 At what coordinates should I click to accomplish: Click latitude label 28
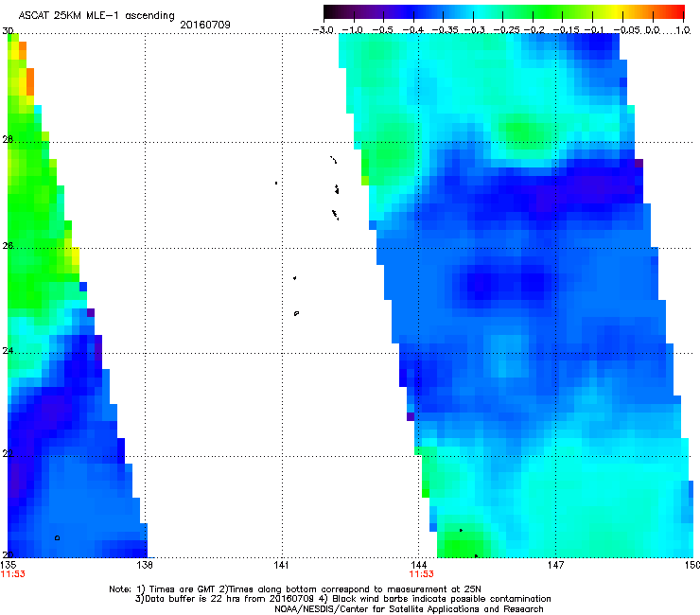8,139
